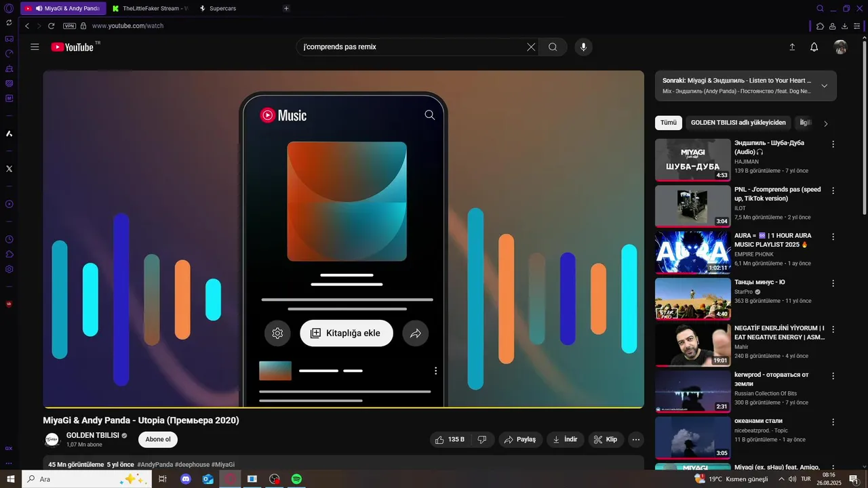The height and width of the screenshot is (488, 868).
Task: Reload the page in the address bar
Action: 51,26
